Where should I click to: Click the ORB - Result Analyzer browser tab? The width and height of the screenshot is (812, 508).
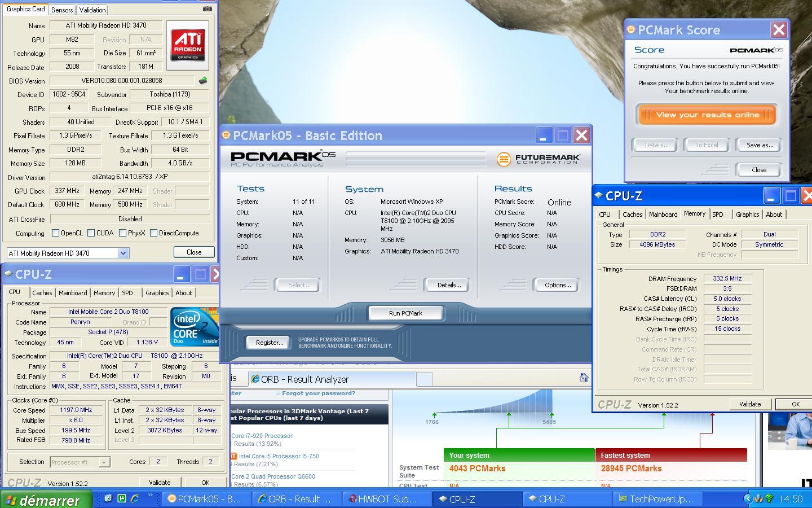(x=332, y=379)
